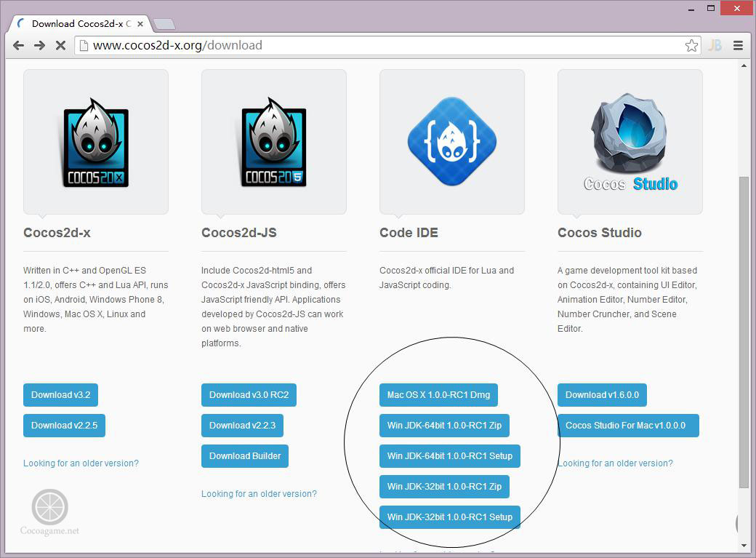
Task: Stop page loading with the X button
Action: point(61,45)
